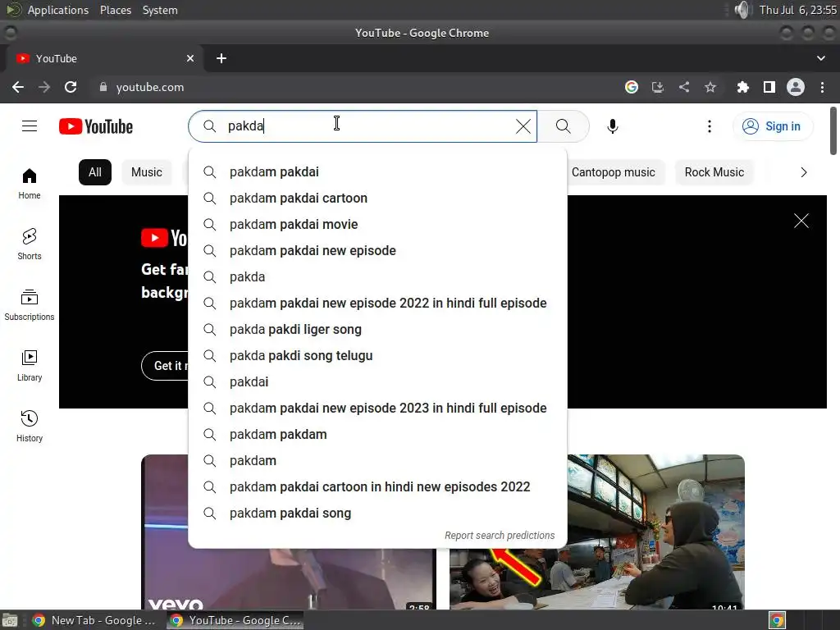The width and height of the screenshot is (840, 630).
Task: Click the YouTube - Google Chrome taskbar button
Action: pyautogui.click(x=235, y=620)
